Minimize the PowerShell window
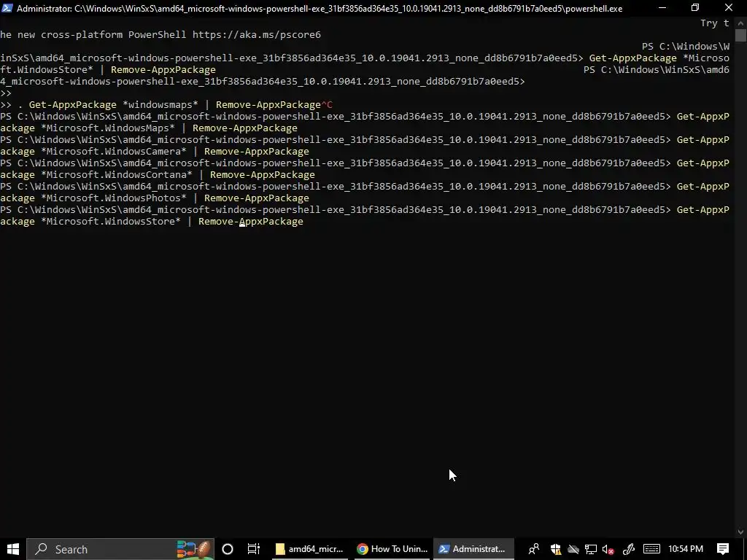 click(662, 7)
